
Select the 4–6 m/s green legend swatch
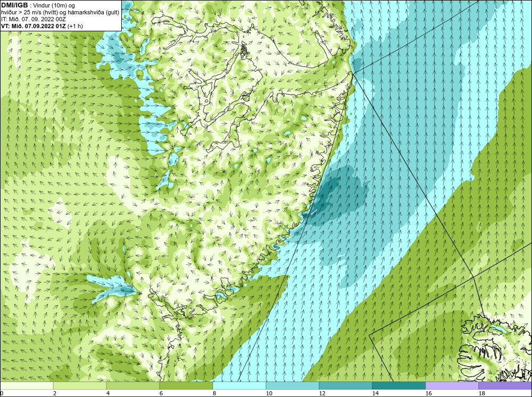pos(133,386)
